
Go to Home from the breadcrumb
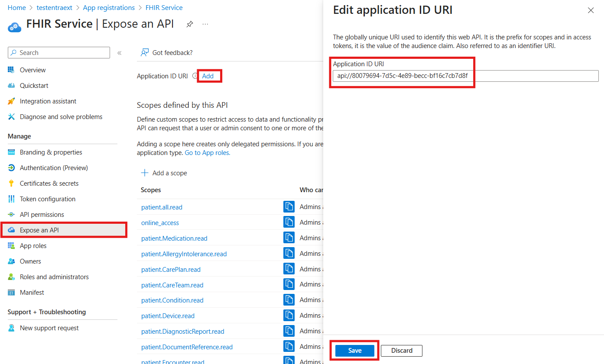pyautogui.click(x=16, y=7)
